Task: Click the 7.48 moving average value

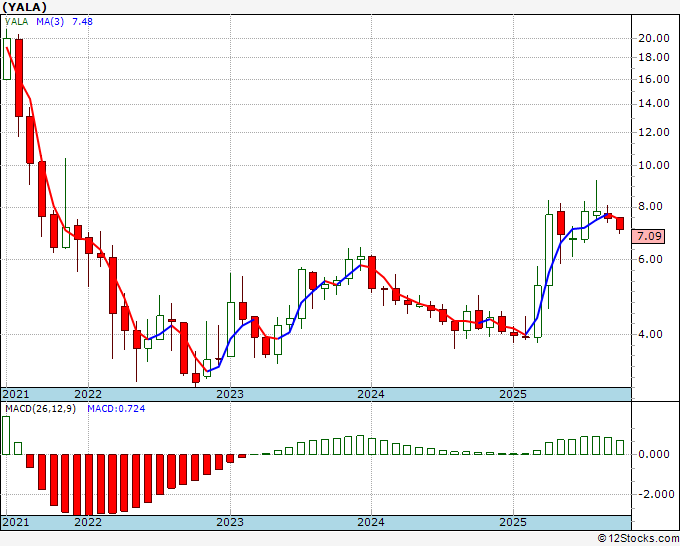Action: click(x=82, y=22)
